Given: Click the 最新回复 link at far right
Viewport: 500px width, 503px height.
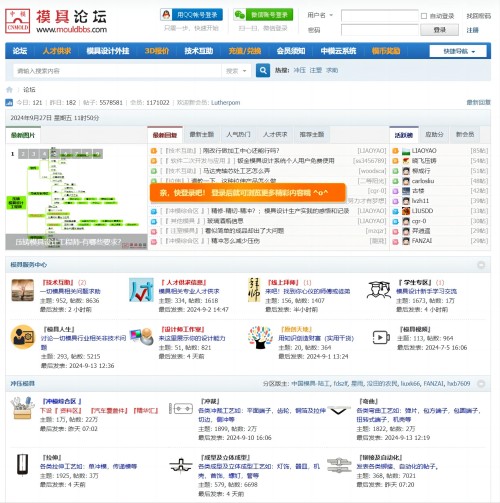Looking at the screenshot, I should click(x=478, y=102).
